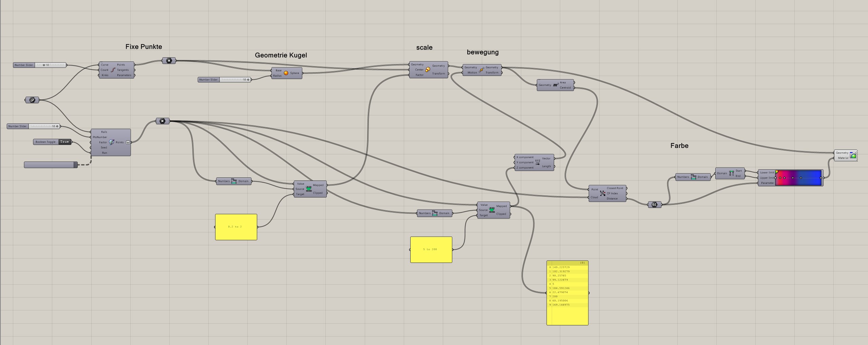The height and width of the screenshot is (345, 868).
Task: Click the Deconstruct Vector XYZ icon
Action: pos(537,162)
